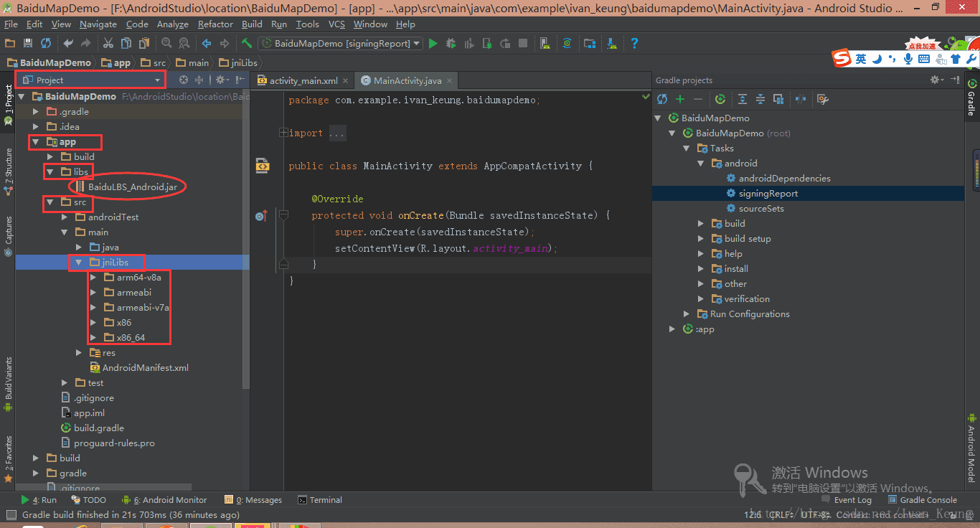Click the Make Project hammer icon
Viewport: 980px width, 528px height.
point(247,44)
